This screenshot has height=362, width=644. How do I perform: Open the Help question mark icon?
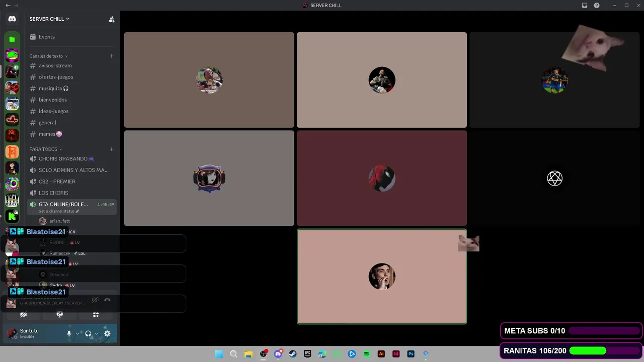point(597,6)
